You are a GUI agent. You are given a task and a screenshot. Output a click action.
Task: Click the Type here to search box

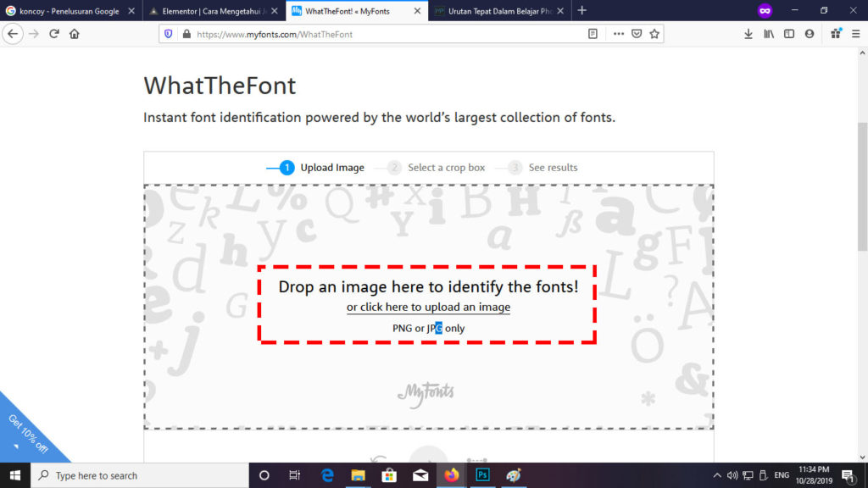(140, 475)
